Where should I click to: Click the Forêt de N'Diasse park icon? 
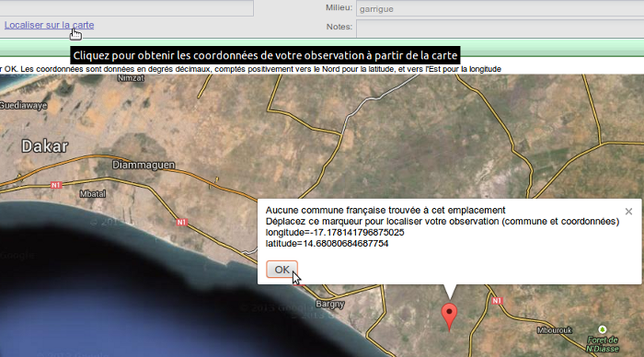[602, 329]
